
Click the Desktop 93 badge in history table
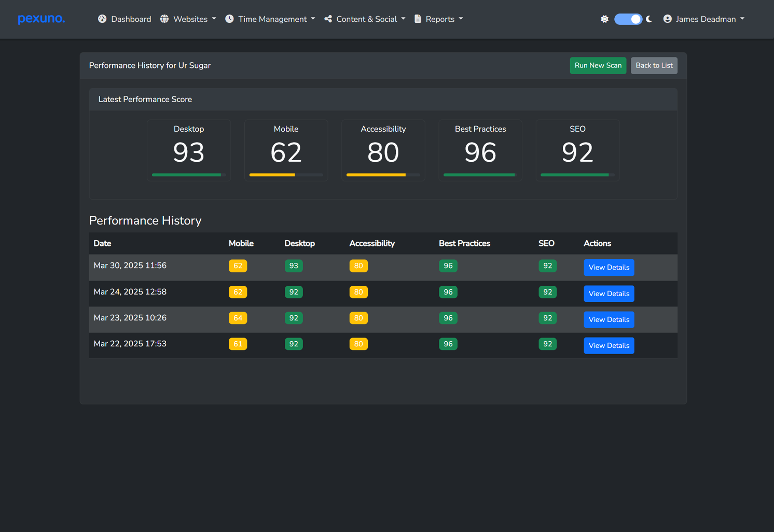coord(294,266)
